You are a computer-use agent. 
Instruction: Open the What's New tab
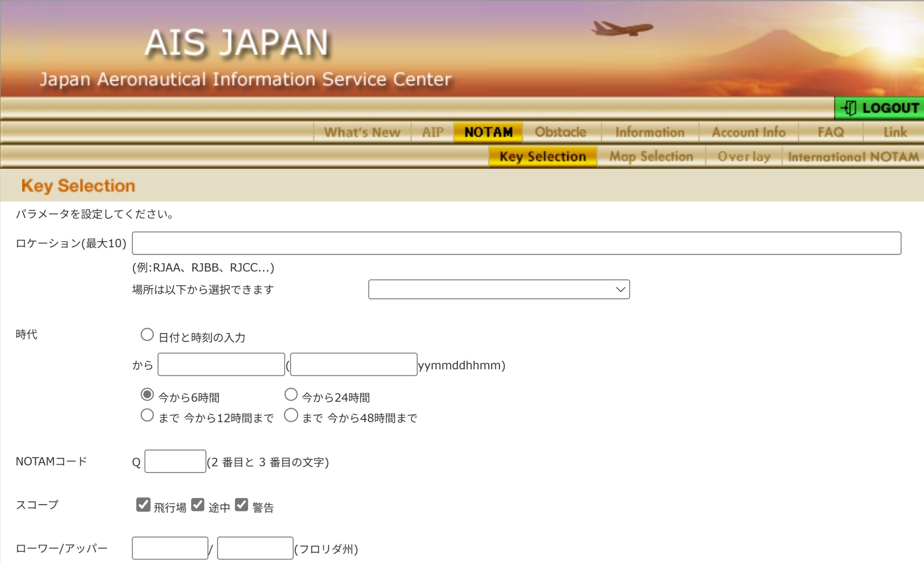pyautogui.click(x=362, y=132)
